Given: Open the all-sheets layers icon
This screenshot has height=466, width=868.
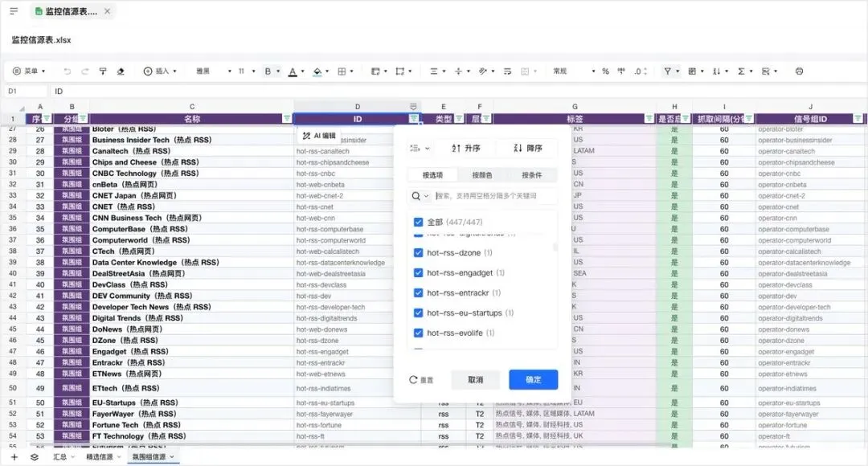Looking at the screenshot, I should [x=35, y=457].
